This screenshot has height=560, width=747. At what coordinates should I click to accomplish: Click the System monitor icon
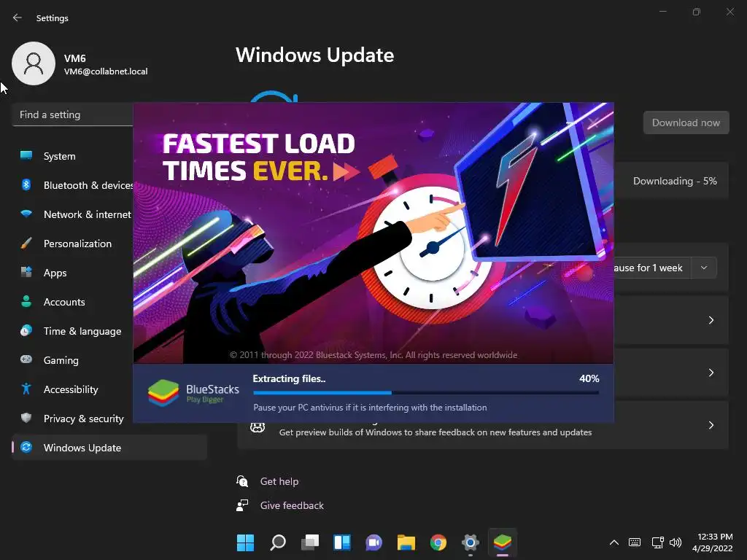pyautogui.click(x=26, y=156)
